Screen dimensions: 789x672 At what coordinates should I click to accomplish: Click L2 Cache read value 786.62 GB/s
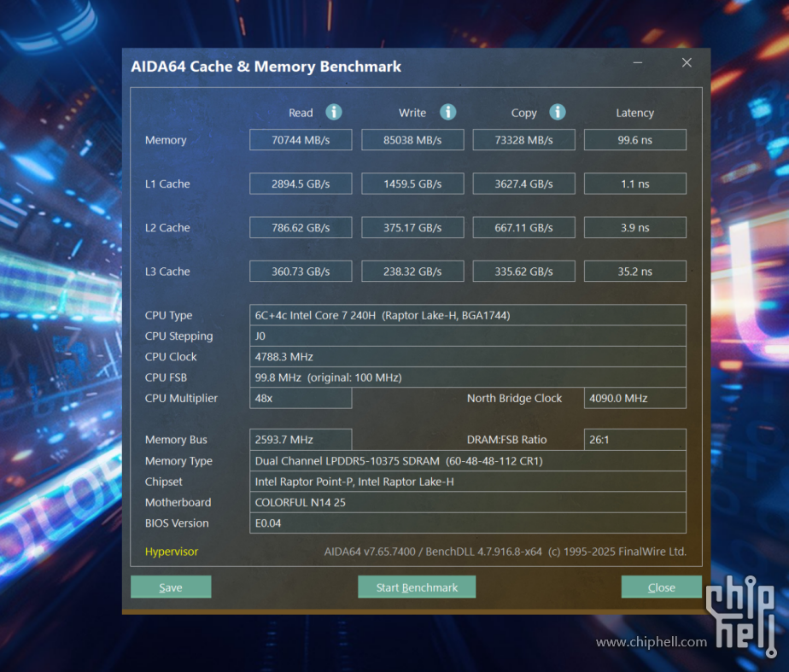point(301,227)
